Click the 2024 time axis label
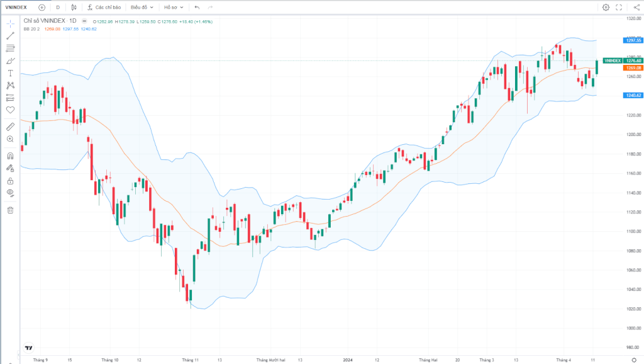Image resolution: width=644 pixels, height=364 pixels. point(348,360)
